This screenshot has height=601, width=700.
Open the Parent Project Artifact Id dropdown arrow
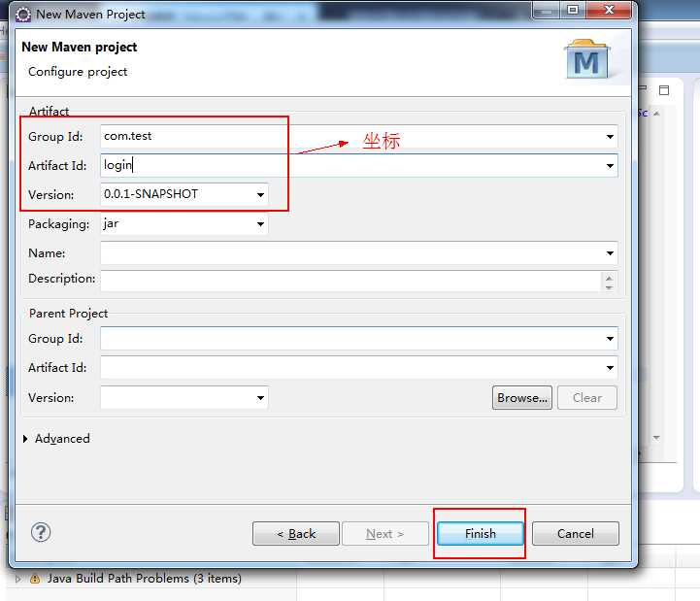point(610,367)
